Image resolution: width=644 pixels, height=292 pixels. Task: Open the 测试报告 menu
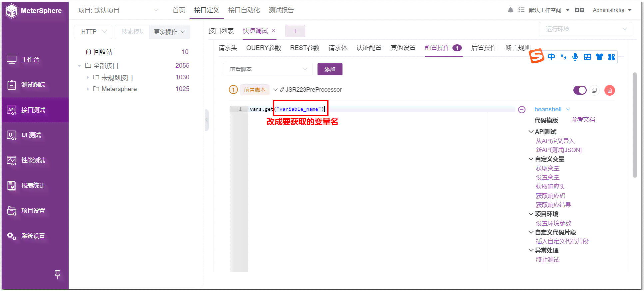(x=281, y=10)
